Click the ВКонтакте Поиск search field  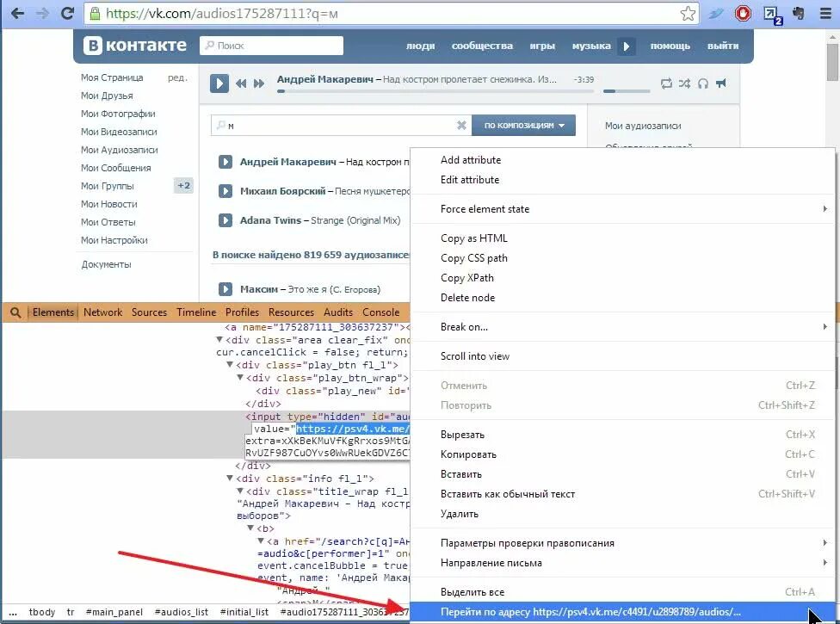click(x=272, y=46)
